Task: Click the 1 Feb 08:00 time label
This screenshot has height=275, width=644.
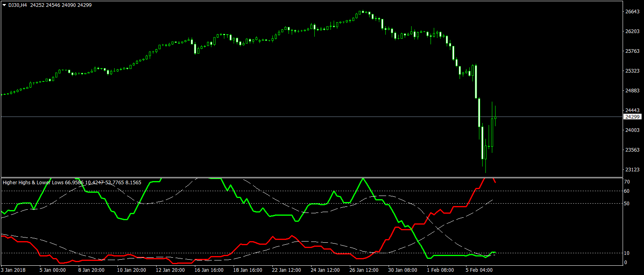Action: [440, 270]
